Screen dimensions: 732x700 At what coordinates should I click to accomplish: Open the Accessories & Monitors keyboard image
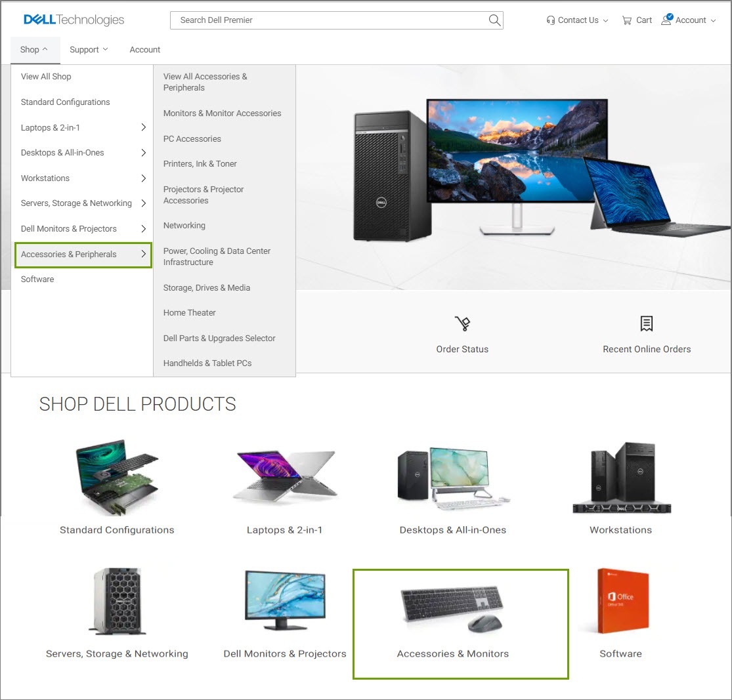452,609
